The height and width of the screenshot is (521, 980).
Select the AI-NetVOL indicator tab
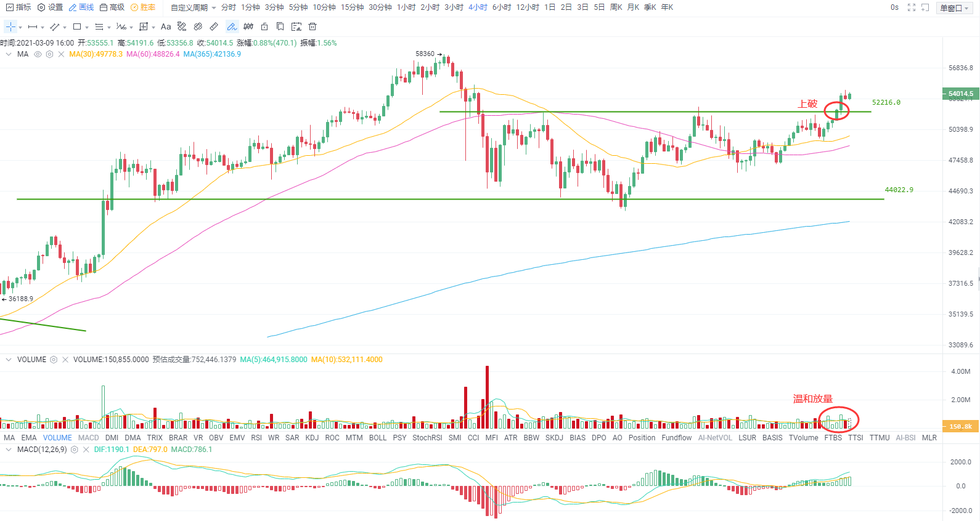[x=715, y=438]
